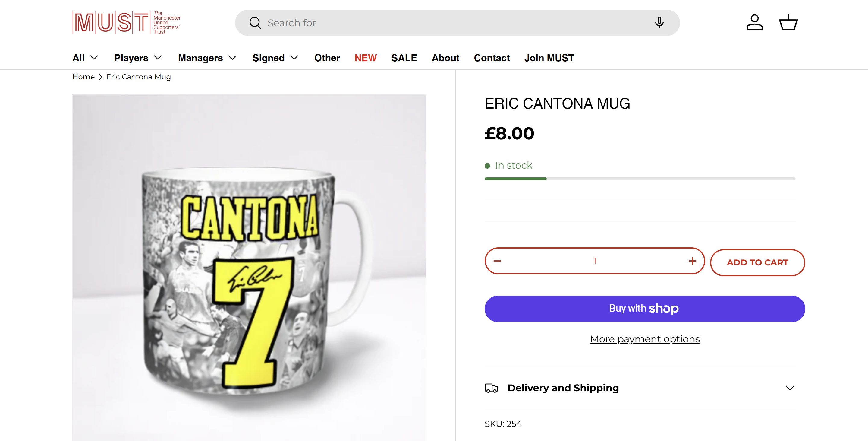Image resolution: width=868 pixels, height=441 pixels.
Task: Open the Managers dropdown menu
Action: (x=207, y=58)
